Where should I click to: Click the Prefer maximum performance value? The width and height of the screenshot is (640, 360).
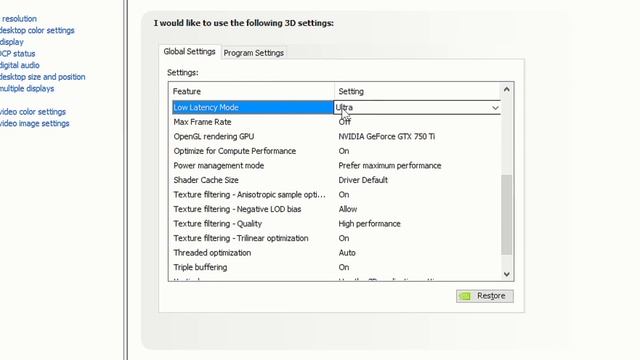pyautogui.click(x=390, y=166)
